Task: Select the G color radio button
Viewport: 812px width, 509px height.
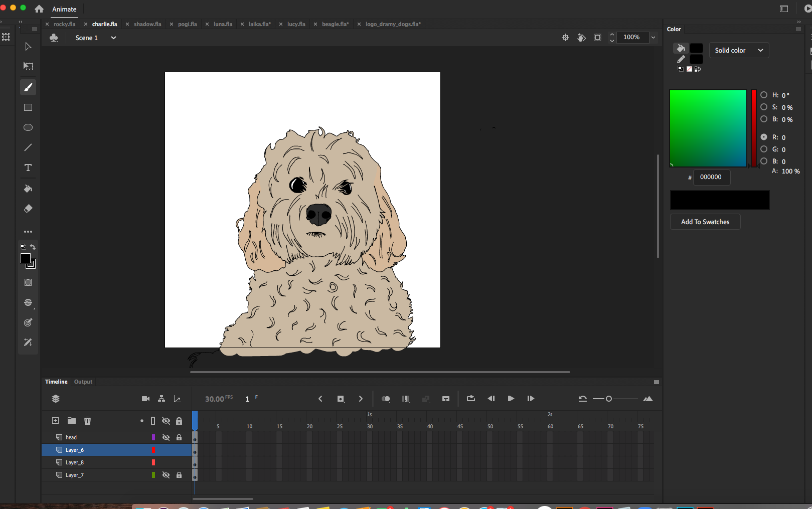Action: click(764, 149)
